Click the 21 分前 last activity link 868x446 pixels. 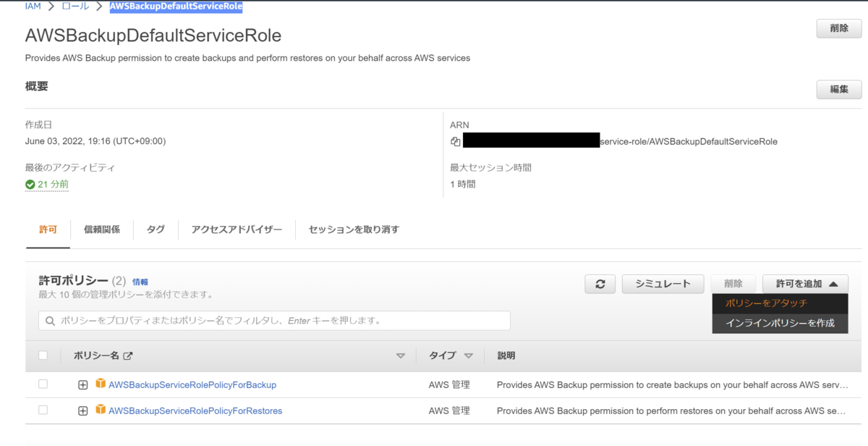[x=53, y=185]
